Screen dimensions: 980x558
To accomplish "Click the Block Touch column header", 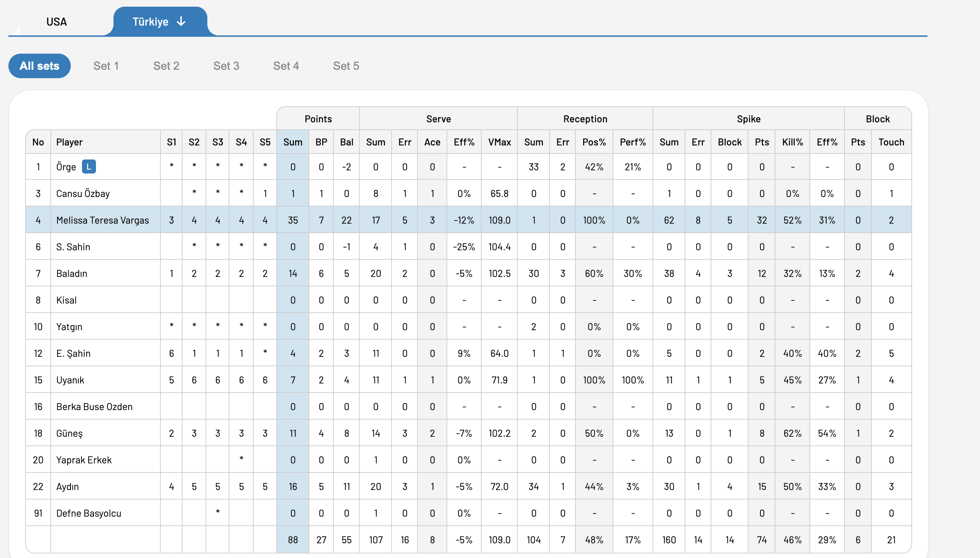I will [891, 142].
